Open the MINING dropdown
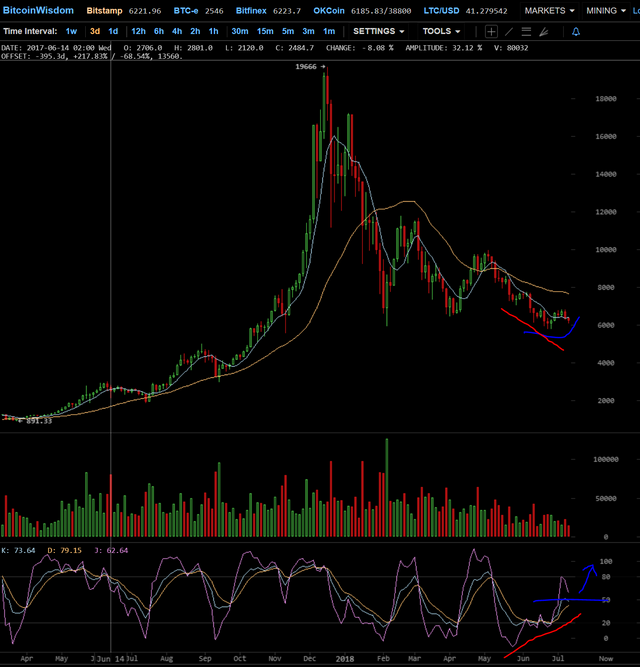Screen dimensions: 640x667 click(606, 11)
